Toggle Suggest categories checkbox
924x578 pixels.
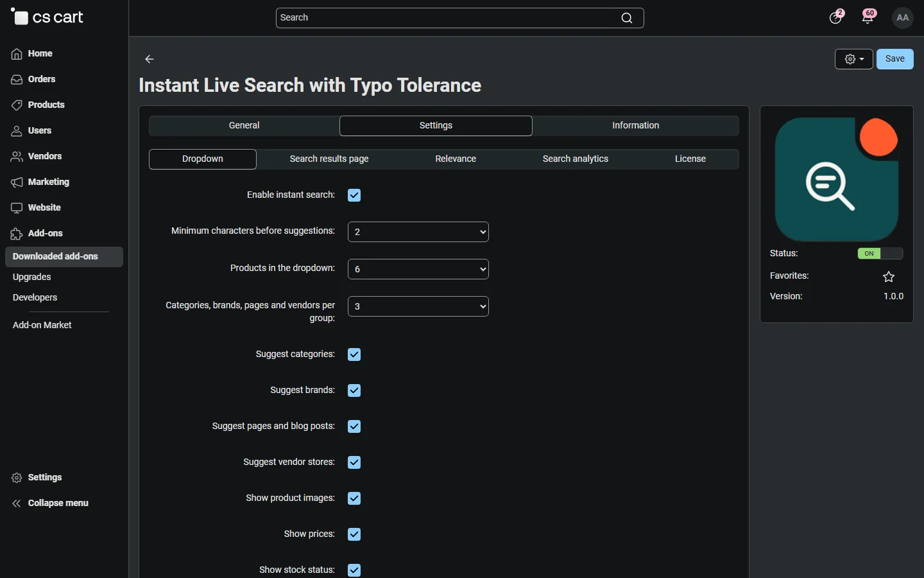[354, 355]
